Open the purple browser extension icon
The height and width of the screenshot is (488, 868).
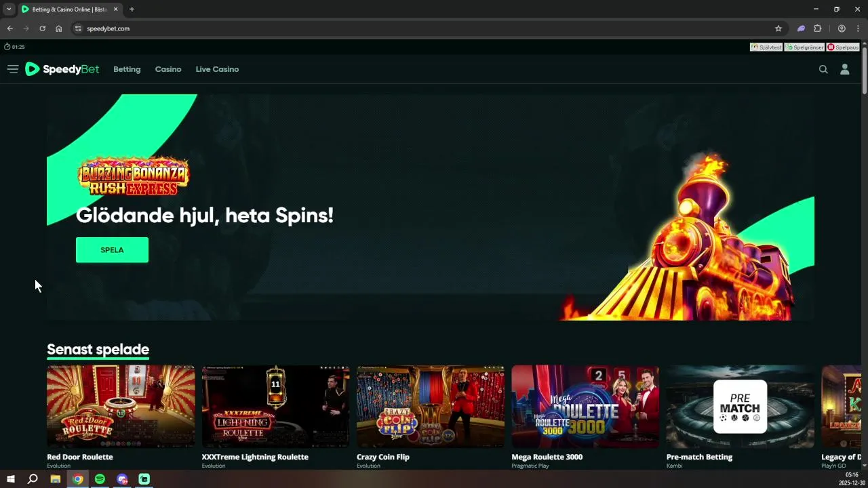(x=801, y=28)
